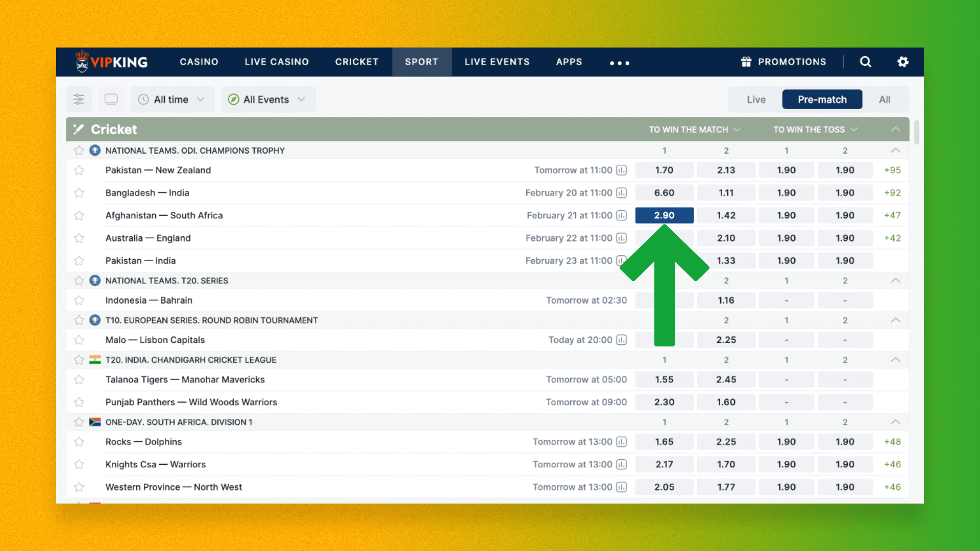980x551 pixels.
Task: Click the T10 European Series badge icon
Action: point(95,320)
